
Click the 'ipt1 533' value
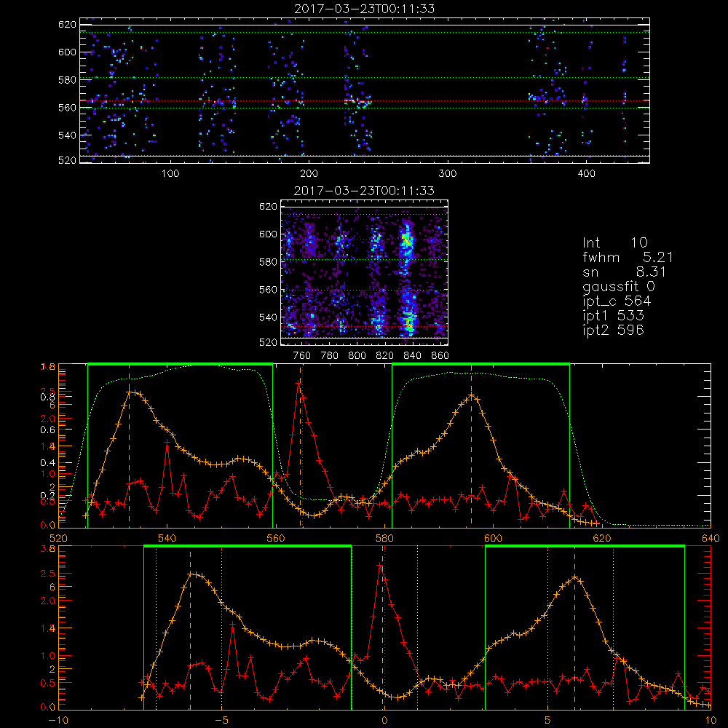(613, 316)
